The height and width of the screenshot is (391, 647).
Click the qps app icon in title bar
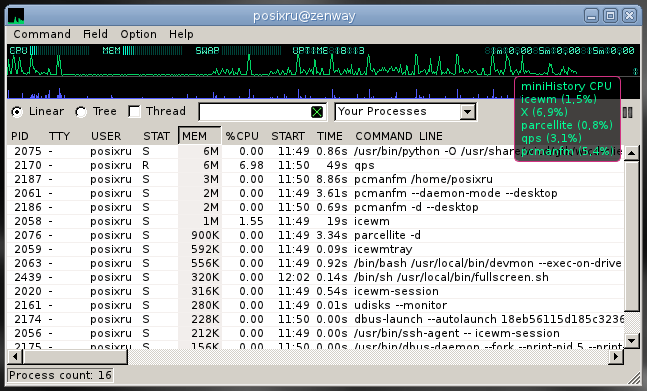[16, 16]
